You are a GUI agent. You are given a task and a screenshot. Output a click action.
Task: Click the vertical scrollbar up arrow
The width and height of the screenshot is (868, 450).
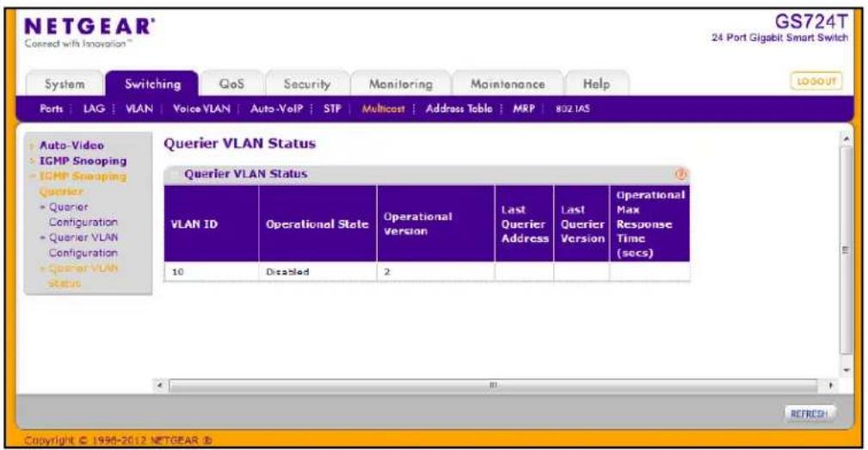tap(846, 139)
